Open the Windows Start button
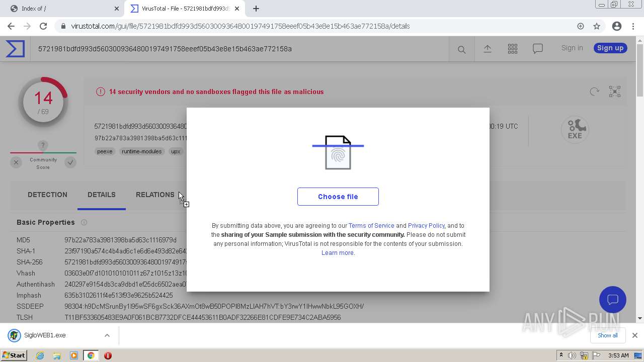Screen dimensions: 644x362 tap(14, 355)
